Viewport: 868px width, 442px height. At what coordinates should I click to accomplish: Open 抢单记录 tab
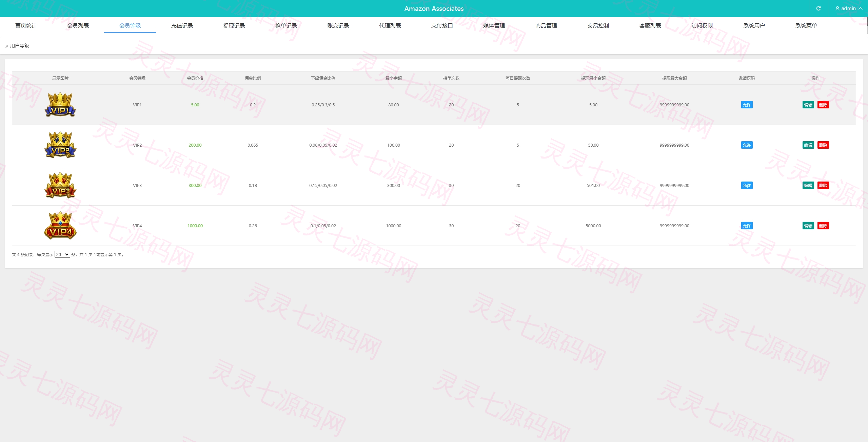[x=286, y=25]
